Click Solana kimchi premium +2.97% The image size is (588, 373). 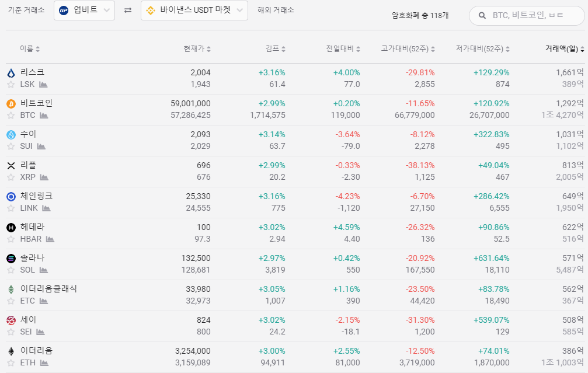[x=272, y=258]
